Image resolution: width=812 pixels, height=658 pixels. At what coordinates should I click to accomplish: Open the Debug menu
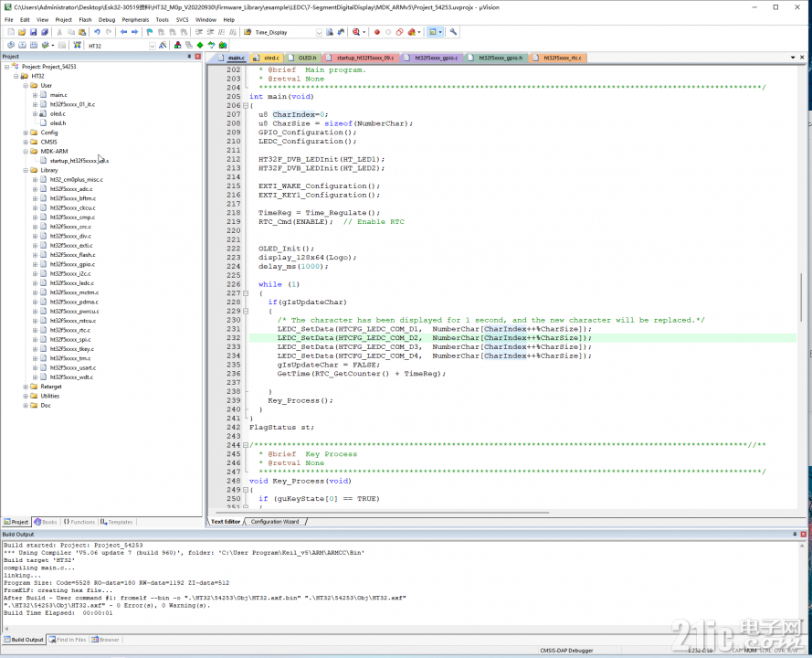pos(107,20)
